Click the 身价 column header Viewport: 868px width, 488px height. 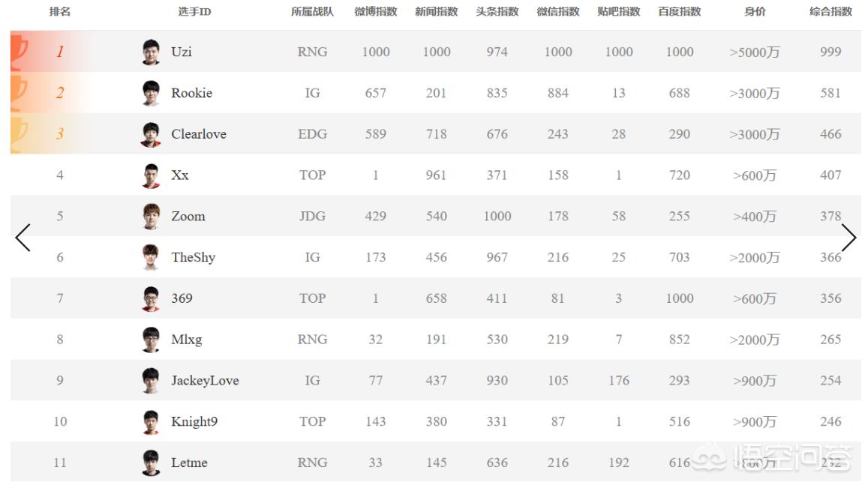point(755,12)
